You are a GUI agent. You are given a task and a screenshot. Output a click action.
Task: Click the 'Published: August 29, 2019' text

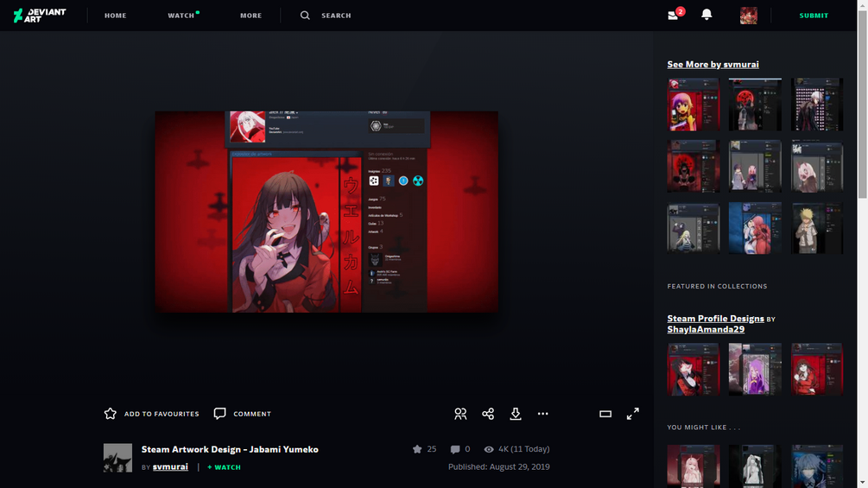point(498,467)
